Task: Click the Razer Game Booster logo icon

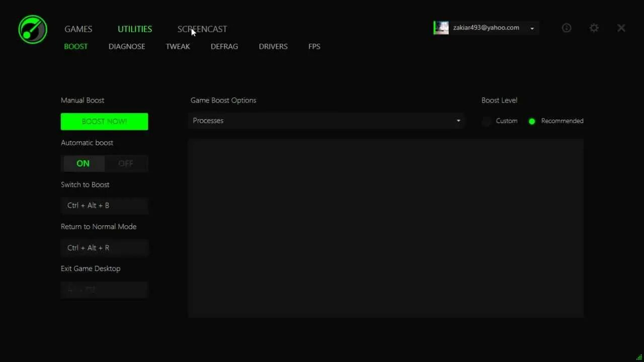Action: click(x=33, y=29)
